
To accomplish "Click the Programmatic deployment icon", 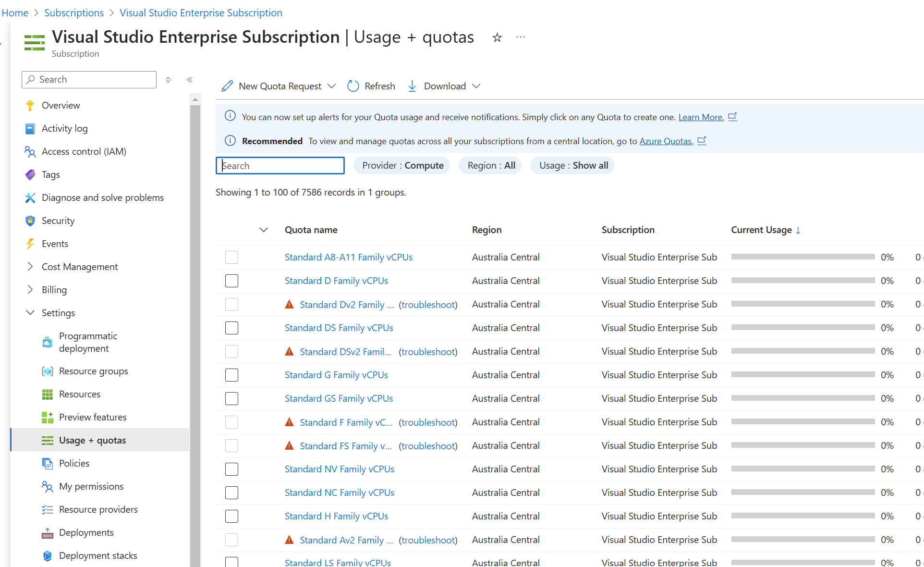I will point(47,342).
